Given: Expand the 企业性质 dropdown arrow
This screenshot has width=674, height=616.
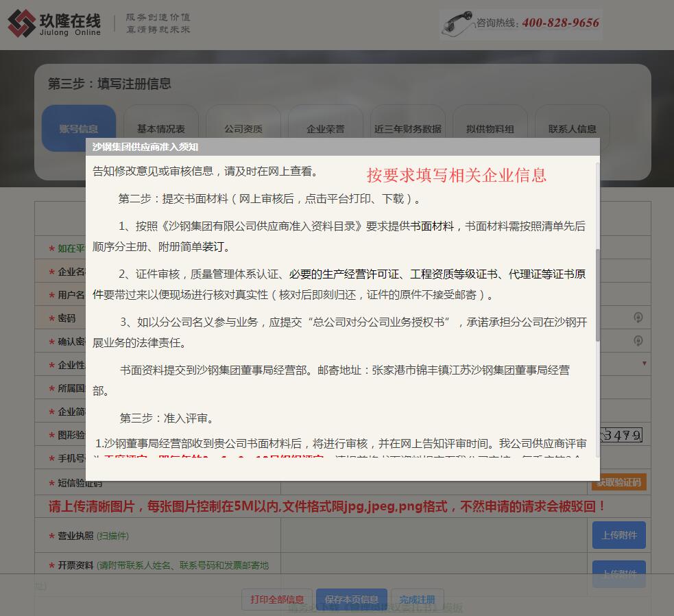Looking at the screenshot, I should pos(644,363).
